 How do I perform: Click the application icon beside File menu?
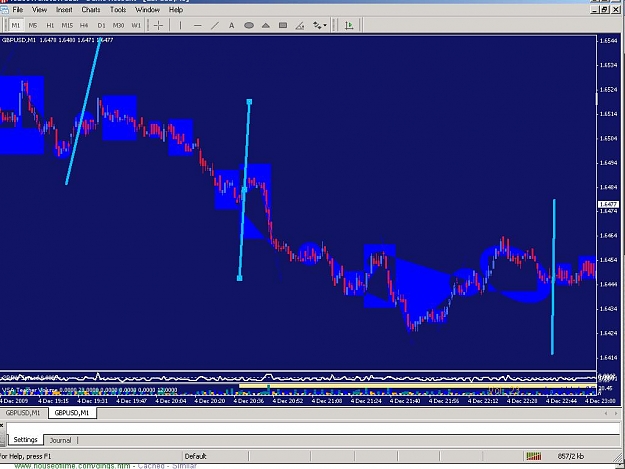click(x=4, y=10)
